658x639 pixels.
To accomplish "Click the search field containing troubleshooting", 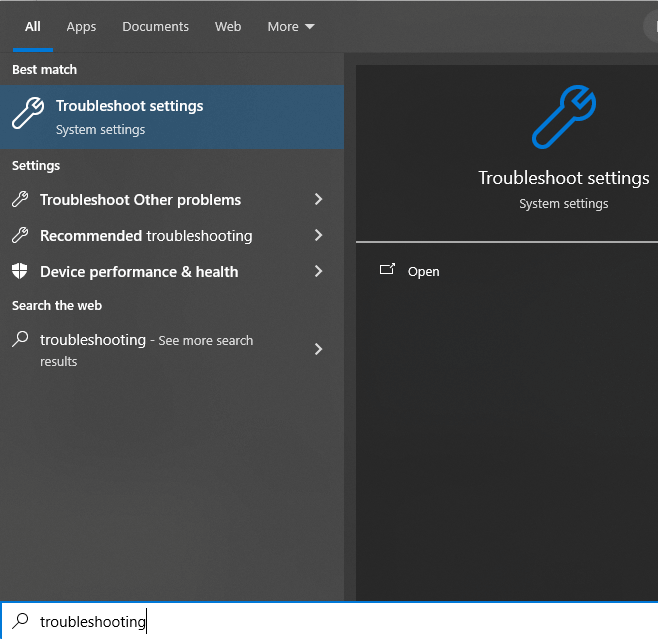I will click(300, 621).
